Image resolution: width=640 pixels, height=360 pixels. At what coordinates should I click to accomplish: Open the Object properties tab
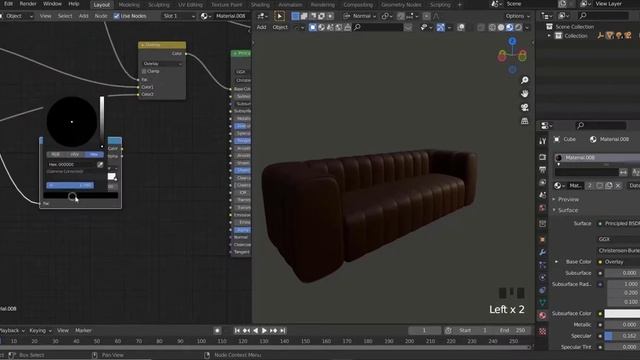[542, 240]
